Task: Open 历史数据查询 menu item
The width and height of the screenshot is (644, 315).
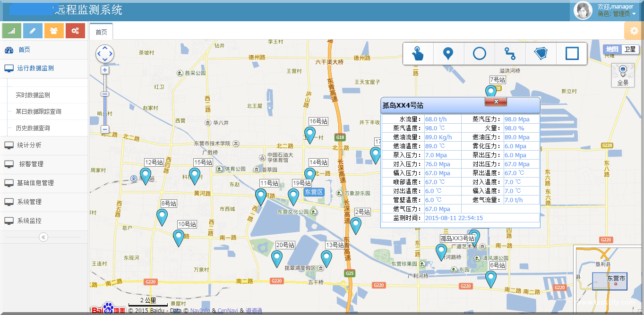Action: coord(33,128)
